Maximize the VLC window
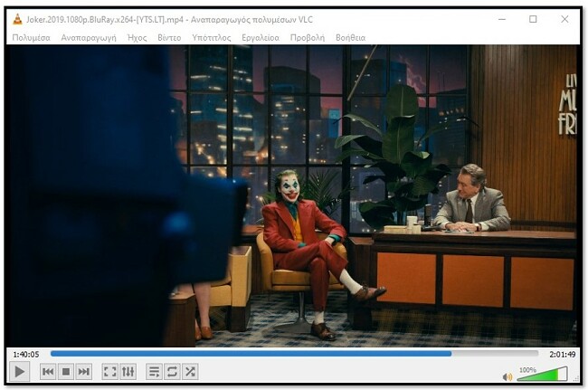The height and width of the screenshot is (390, 588). [533, 19]
